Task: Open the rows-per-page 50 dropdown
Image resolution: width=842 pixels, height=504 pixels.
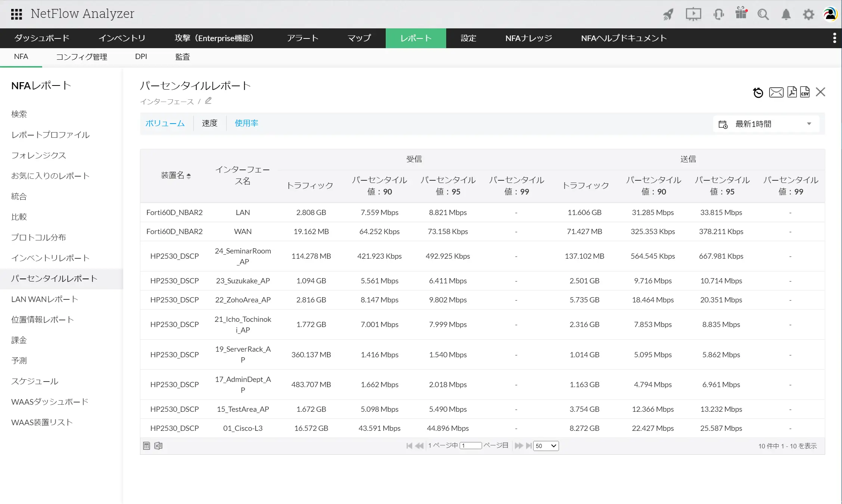Action: [546, 446]
